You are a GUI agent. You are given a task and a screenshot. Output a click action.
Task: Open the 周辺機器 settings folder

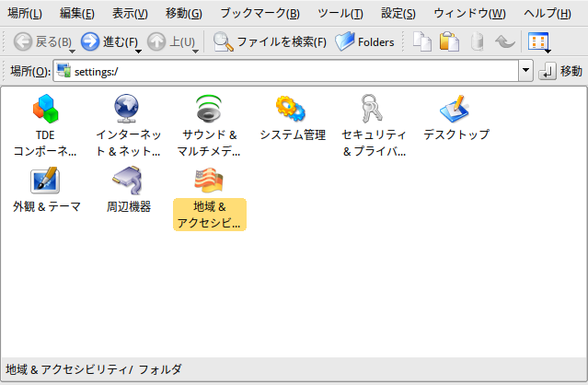[x=128, y=190]
